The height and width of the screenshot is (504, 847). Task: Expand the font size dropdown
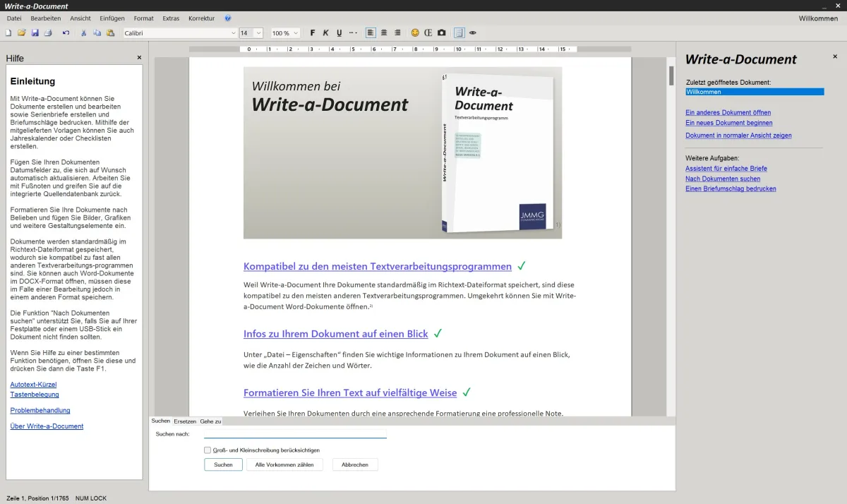click(x=258, y=33)
